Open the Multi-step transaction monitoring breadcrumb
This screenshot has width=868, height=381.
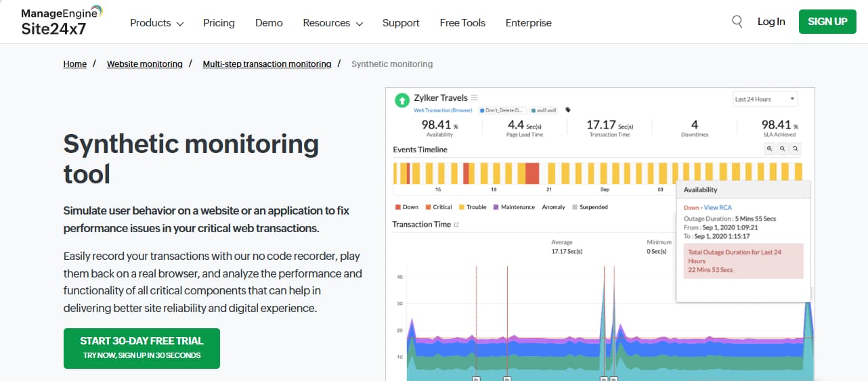click(267, 64)
